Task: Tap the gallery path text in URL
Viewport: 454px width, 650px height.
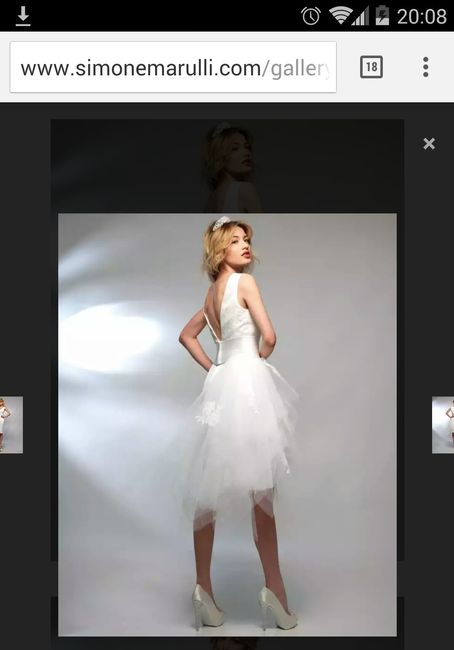Action: [297, 69]
